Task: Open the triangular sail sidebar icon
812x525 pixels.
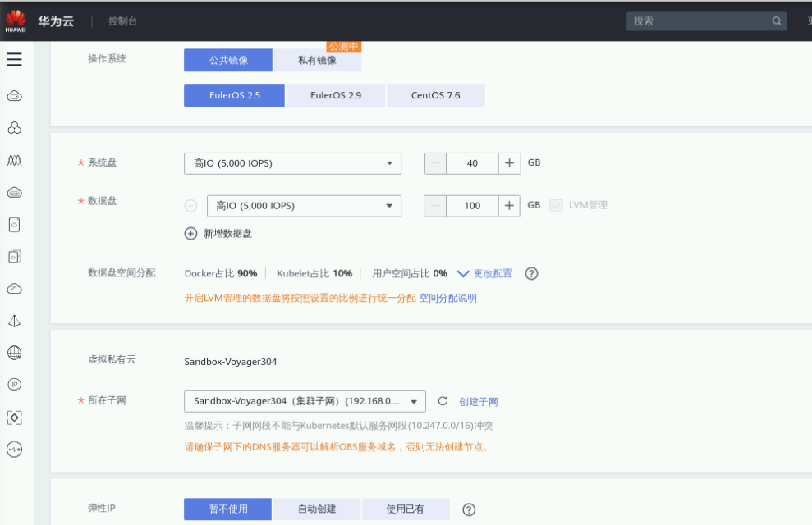Action: click(x=15, y=321)
